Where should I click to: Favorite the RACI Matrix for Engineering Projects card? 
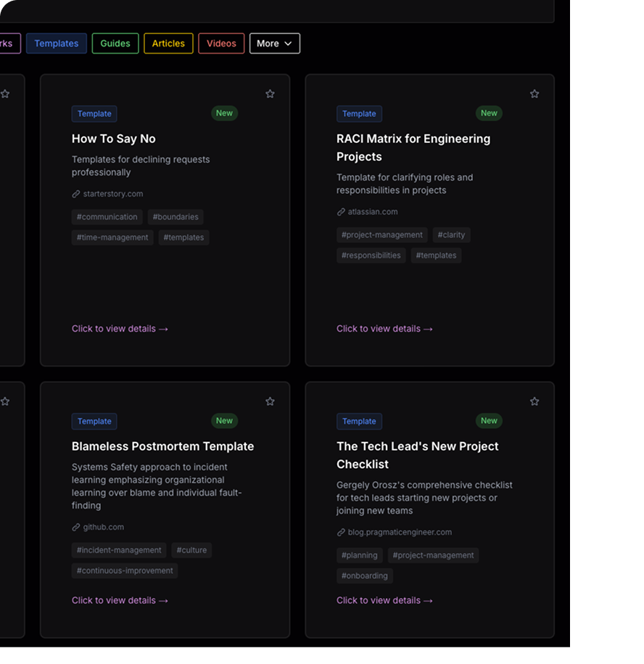pos(534,94)
